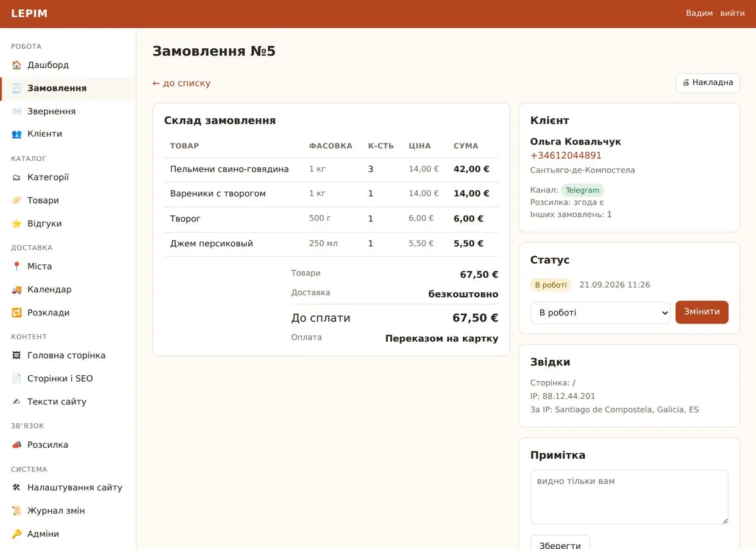
Task: Click the truck icon beside Календар
Action: [16, 289]
